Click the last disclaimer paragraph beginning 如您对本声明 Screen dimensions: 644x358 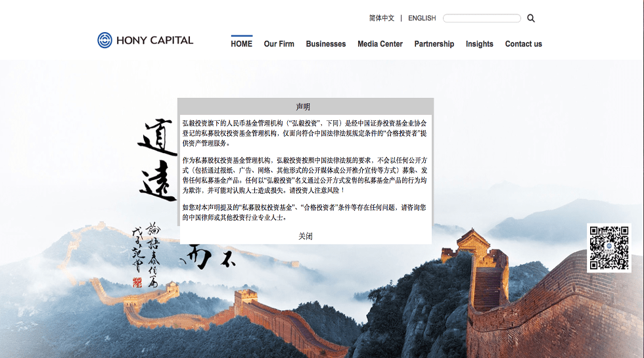pos(304,212)
